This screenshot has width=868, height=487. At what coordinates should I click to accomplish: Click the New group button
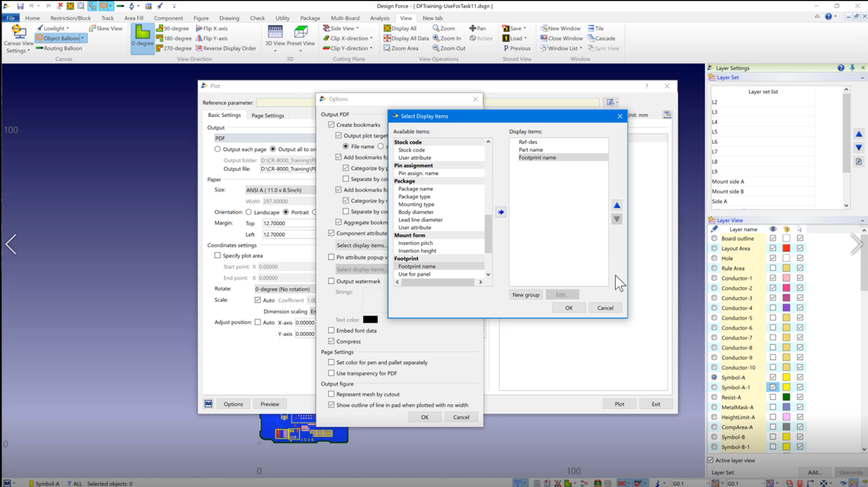point(526,295)
